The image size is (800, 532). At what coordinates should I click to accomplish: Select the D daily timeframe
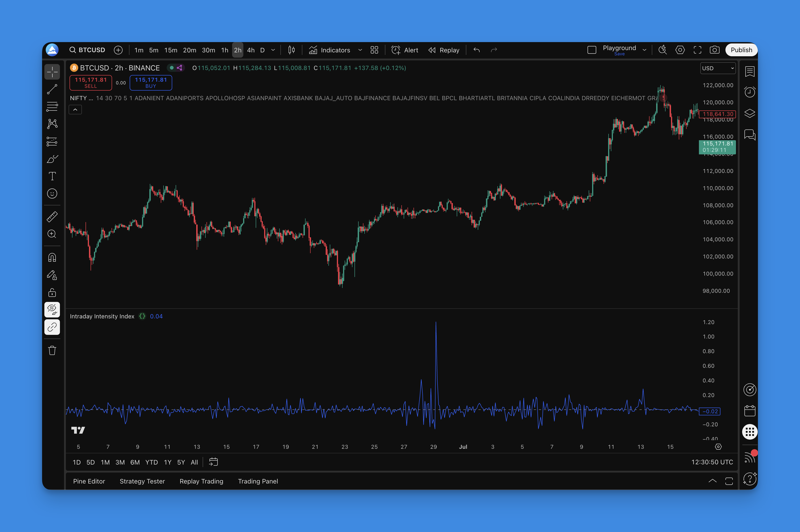coord(262,50)
